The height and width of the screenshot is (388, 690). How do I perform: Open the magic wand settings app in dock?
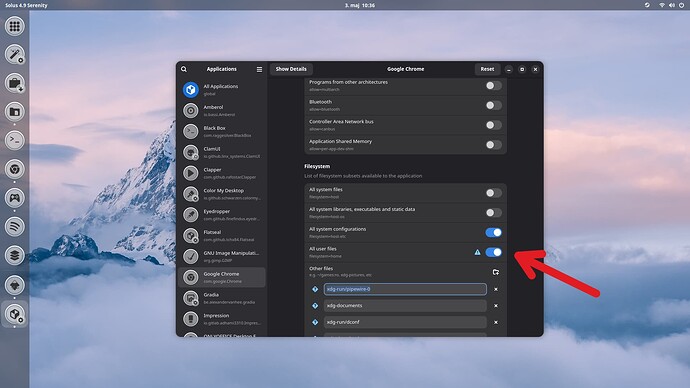(15, 55)
